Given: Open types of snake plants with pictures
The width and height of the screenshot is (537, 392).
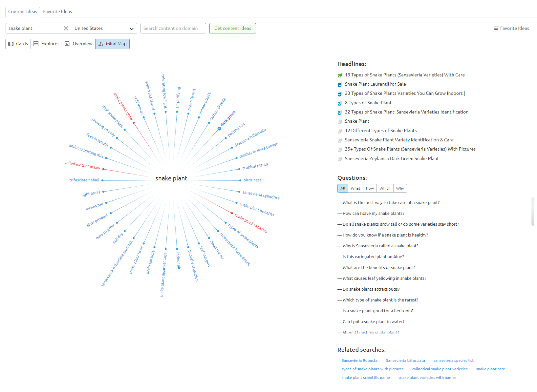Looking at the screenshot, I should pos(373,369).
